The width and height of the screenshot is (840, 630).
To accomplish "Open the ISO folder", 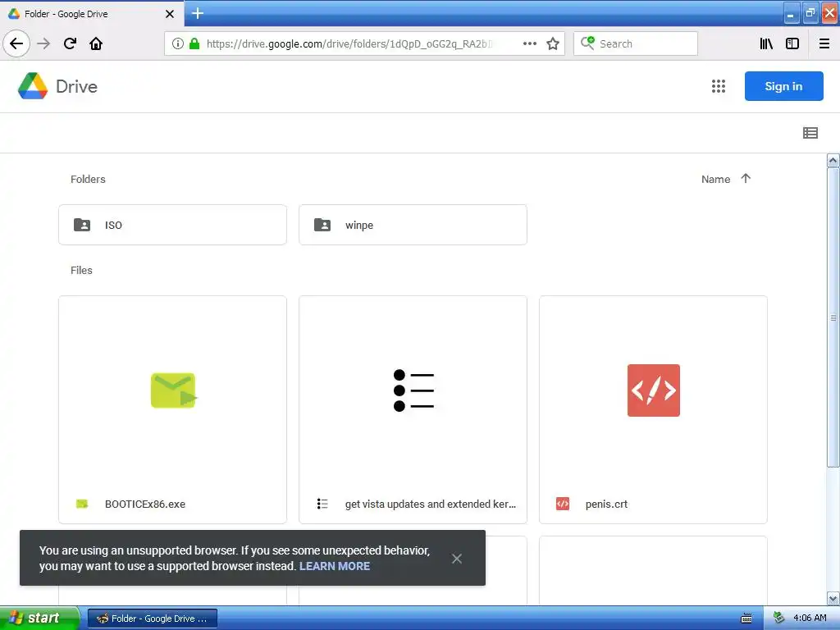I will coord(172,225).
